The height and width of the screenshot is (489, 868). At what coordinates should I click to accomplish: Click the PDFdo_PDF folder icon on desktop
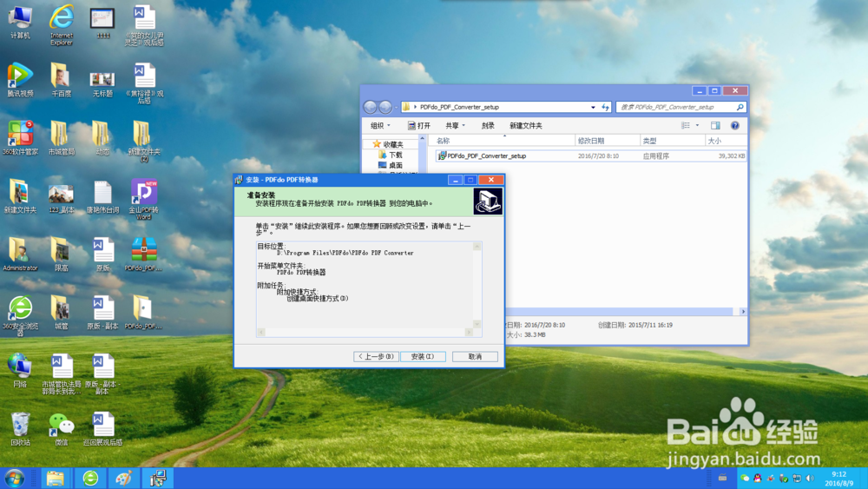pos(143,313)
